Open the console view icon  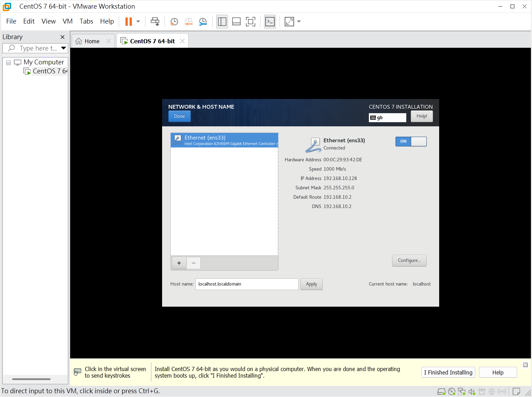pyautogui.click(x=270, y=21)
